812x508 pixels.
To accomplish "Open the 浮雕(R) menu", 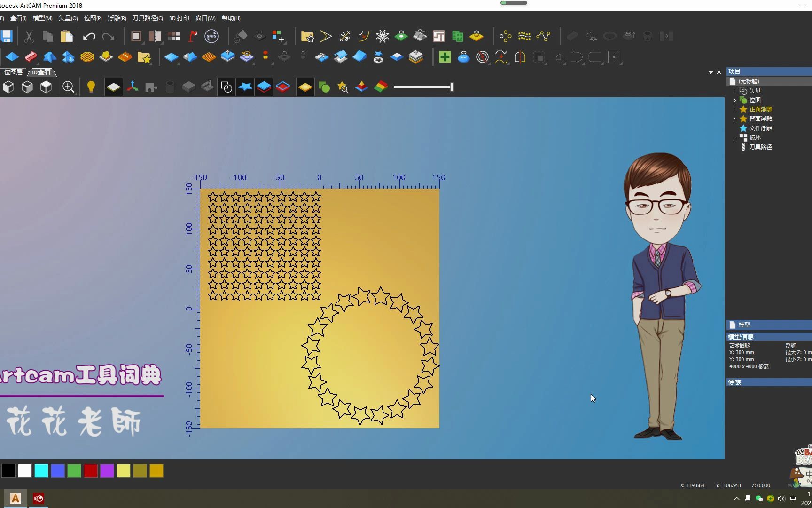I will (117, 18).
